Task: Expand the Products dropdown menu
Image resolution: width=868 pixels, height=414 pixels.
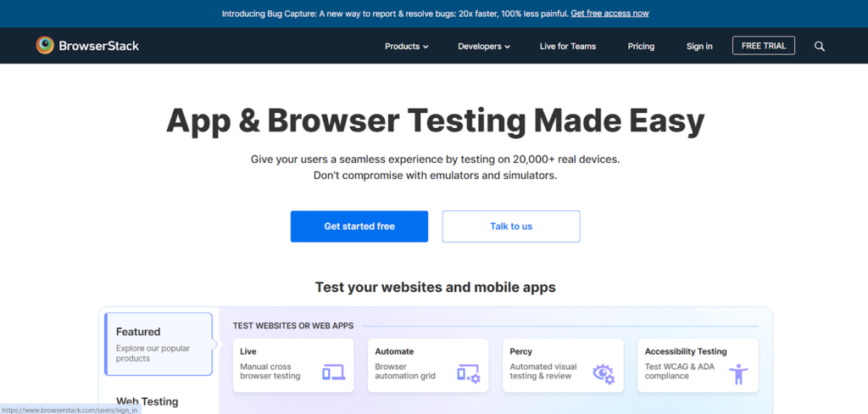Action: (x=406, y=47)
